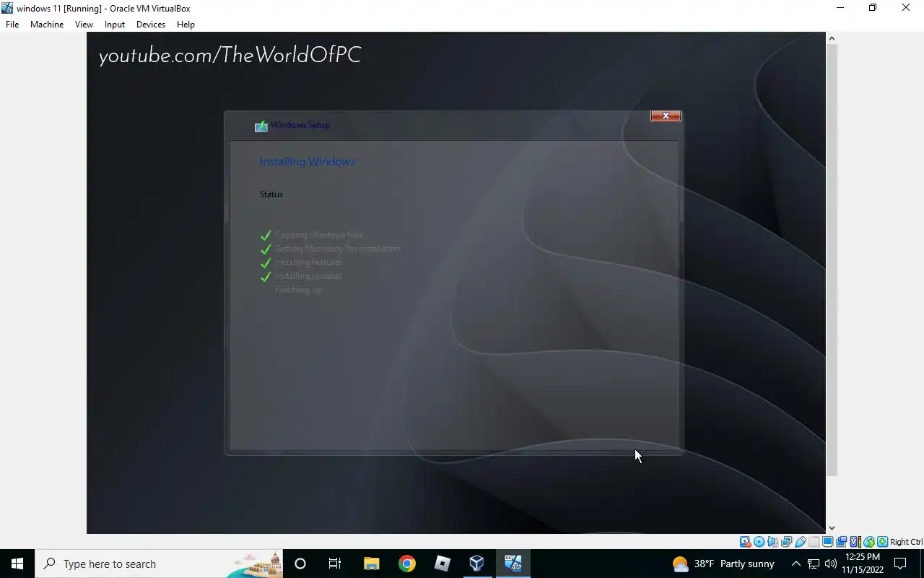Click the Getting files ready for installation step
The image size is (924, 578).
338,249
